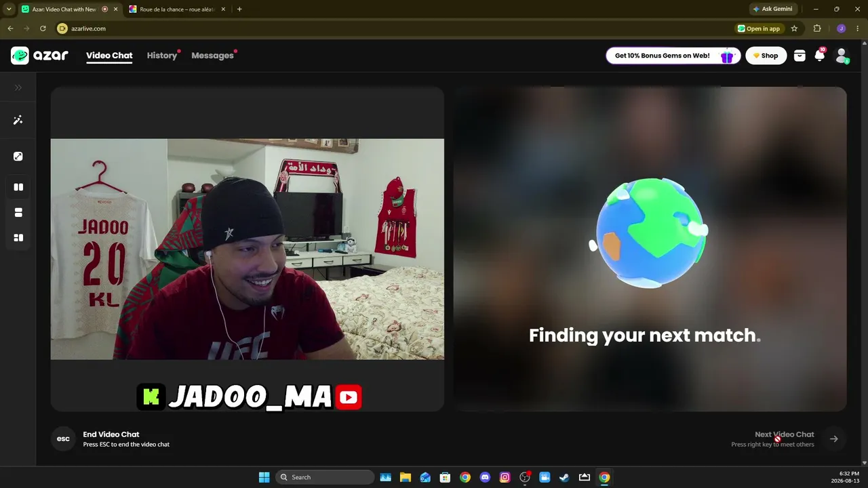Switch to the Roue de la chance tab
868x488 pixels.
(x=178, y=9)
